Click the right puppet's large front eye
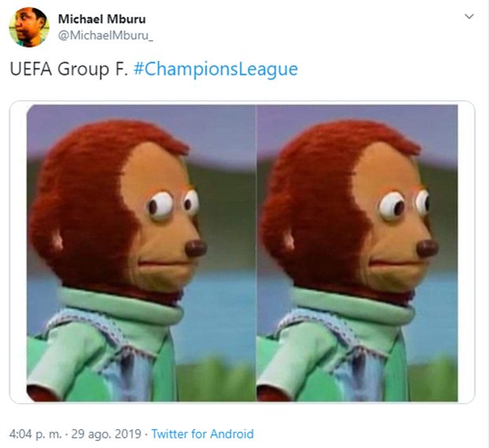489x448 pixels. pyautogui.click(x=392, y=206)
